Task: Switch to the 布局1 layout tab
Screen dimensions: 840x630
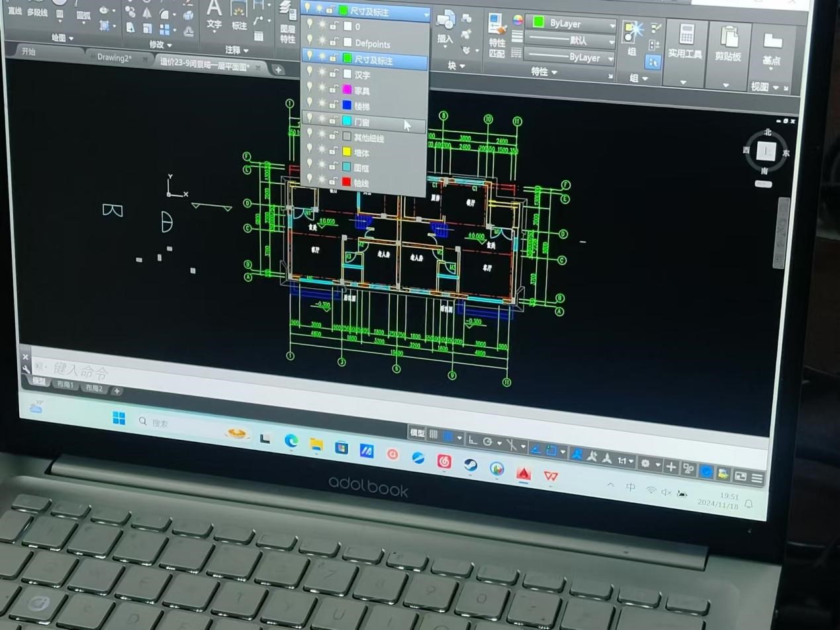Action: (x=66, y=385)
